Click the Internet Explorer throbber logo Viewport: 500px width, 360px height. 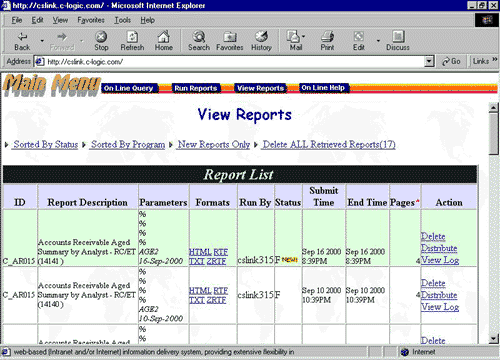coord(486,20)
